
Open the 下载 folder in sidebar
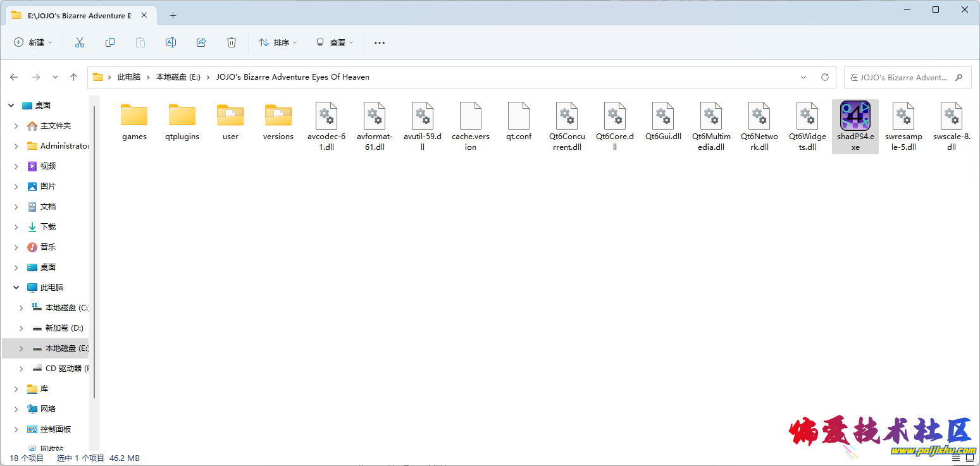pyautogui.click(x=48, y=227)
